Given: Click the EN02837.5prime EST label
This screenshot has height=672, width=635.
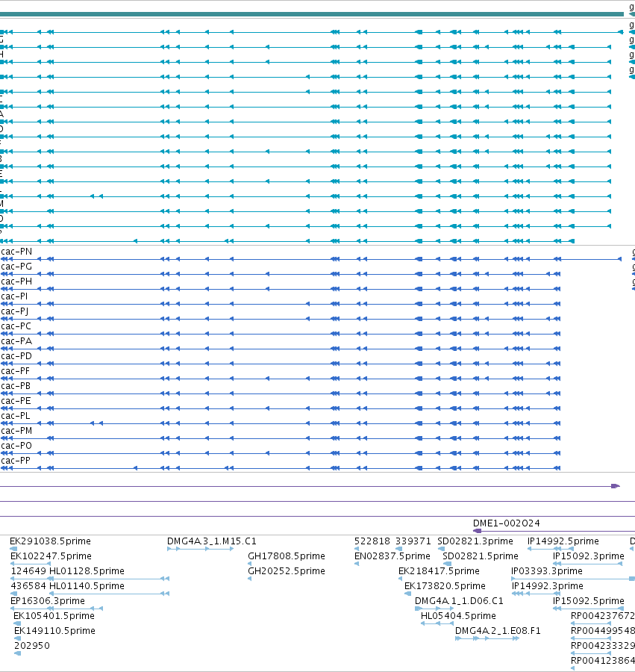Looking at the screenshot, I should (392, 556).
